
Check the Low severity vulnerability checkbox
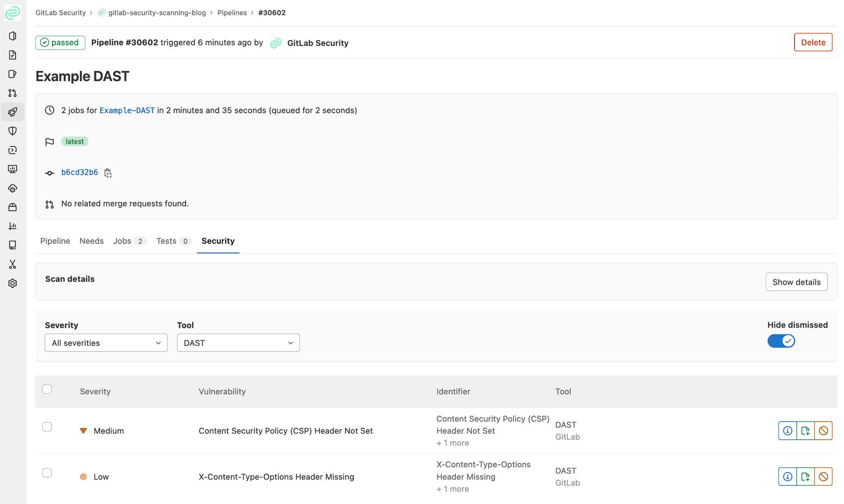coord(47,473)
